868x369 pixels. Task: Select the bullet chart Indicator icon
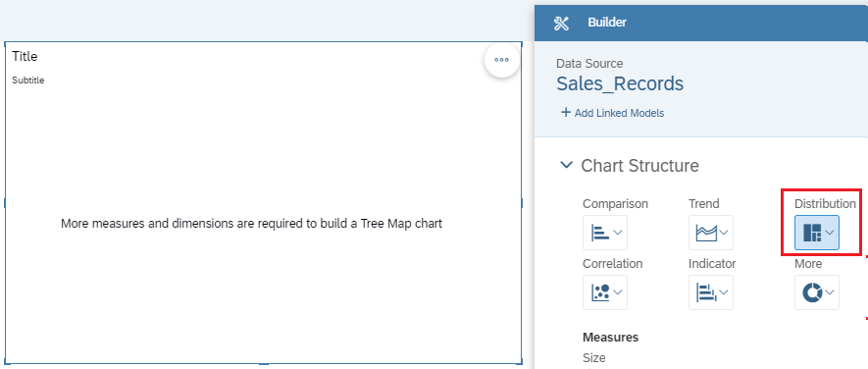point(707,292)
